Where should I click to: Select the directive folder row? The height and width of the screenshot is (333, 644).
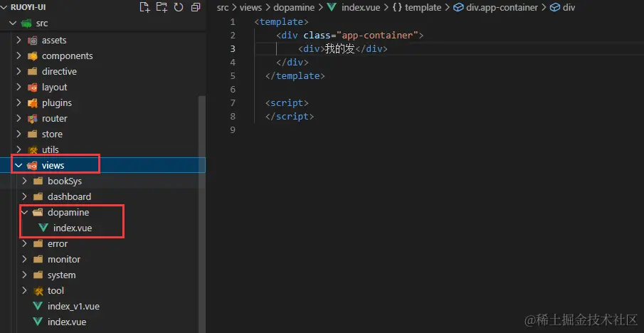pos(102,71)
